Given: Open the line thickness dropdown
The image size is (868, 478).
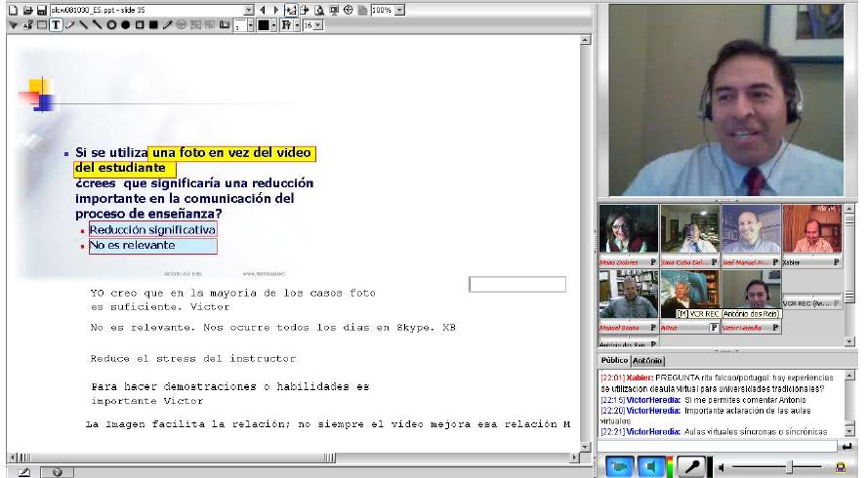Looking at the screenshot, I should 250,25.
